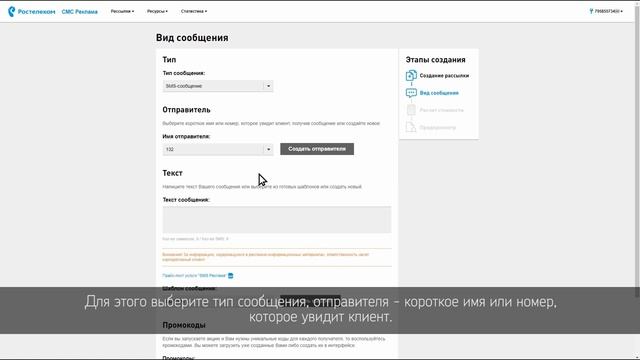
Task: Click the document icon next to price list link
Action: 231,276
